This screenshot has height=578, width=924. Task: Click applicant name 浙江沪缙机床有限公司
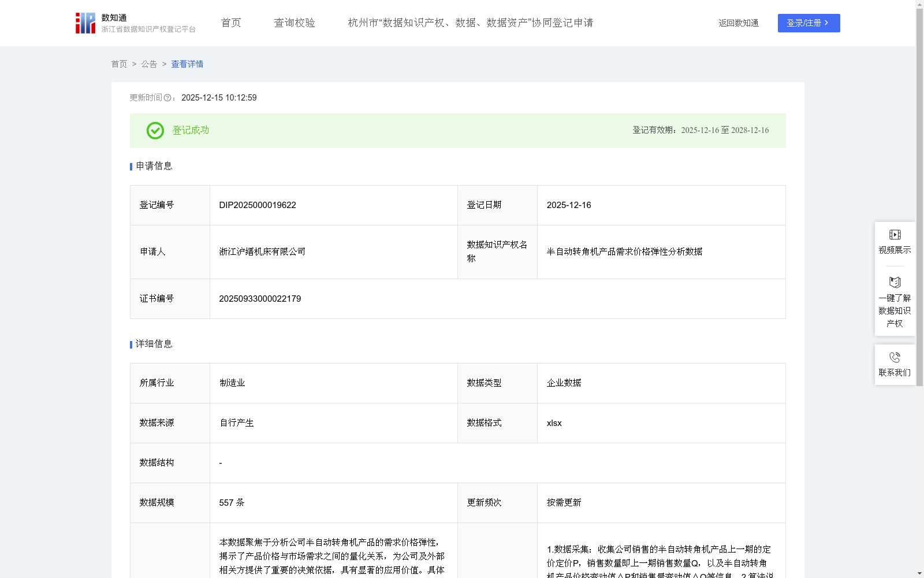pos(262,251)
